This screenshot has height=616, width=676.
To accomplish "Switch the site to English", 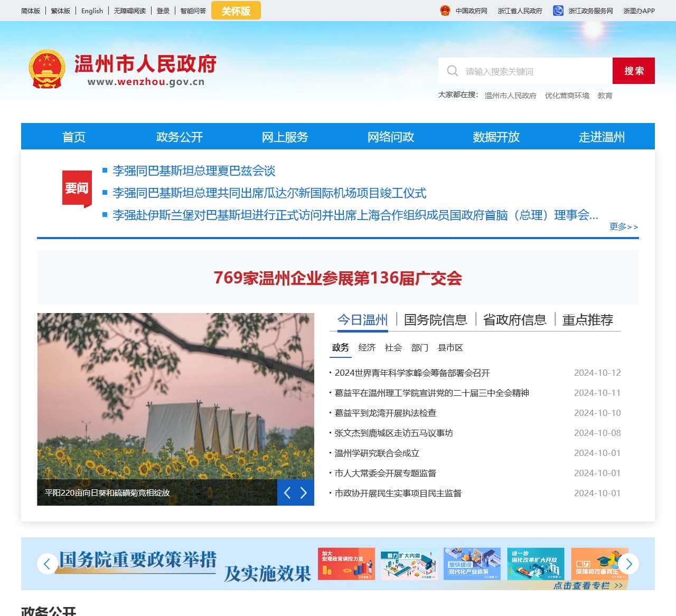I will click(x=91, y=11).
